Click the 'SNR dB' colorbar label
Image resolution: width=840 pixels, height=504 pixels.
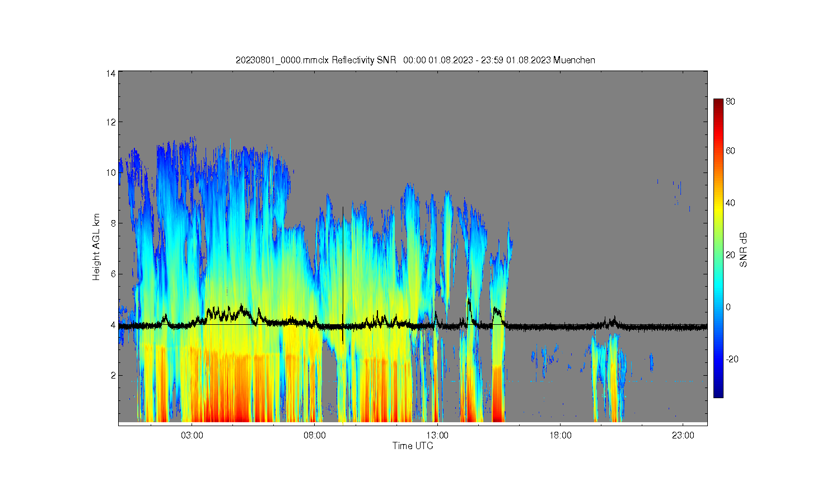coord(744,249)
